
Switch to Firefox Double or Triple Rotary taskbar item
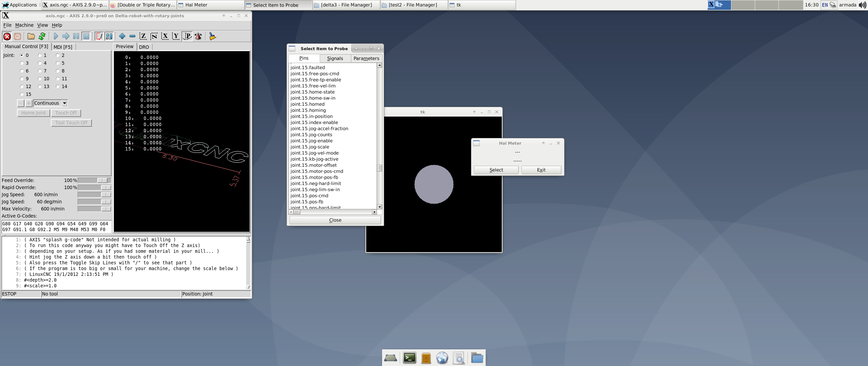(143, 5)
